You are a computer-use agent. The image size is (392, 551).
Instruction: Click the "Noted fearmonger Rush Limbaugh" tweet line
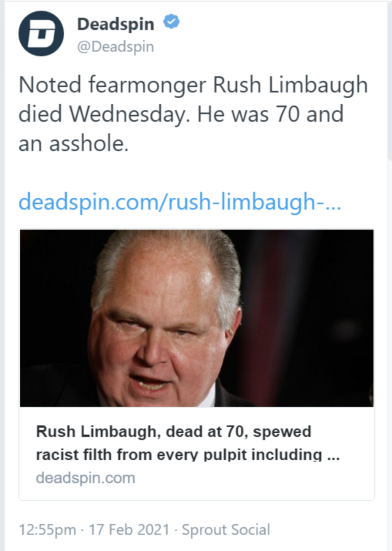193,85
